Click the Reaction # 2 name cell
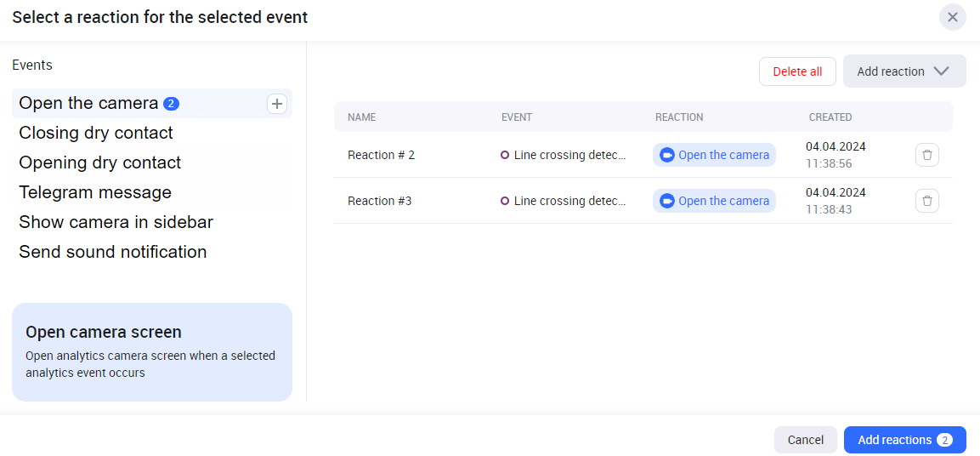Viewport: 980px width, 456px height. pyautogui.click(x=382, y=155)
